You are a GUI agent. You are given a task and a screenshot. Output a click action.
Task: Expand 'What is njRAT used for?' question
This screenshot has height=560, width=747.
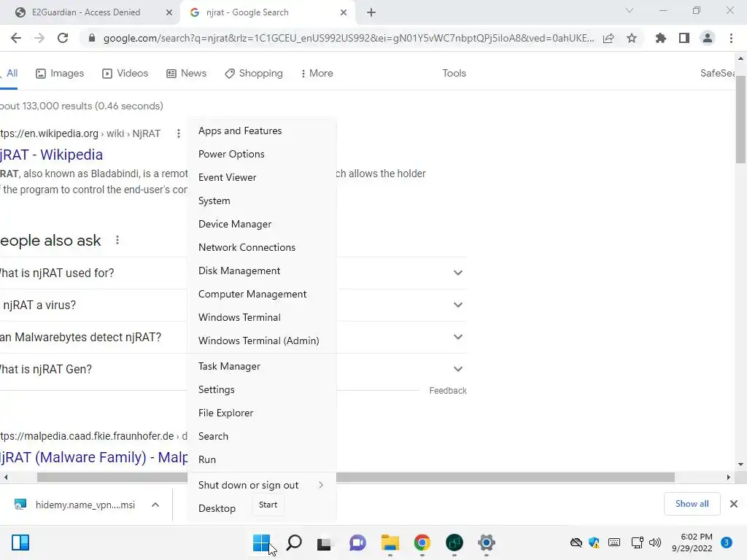[x=458, y=273]
